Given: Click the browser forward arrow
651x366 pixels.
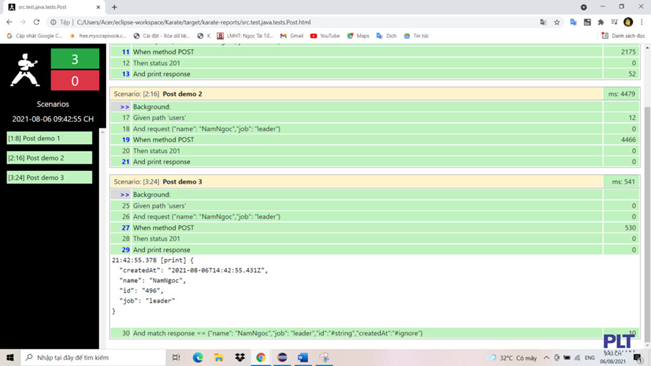Looking at the screenshot, I should tap(23, 22).
